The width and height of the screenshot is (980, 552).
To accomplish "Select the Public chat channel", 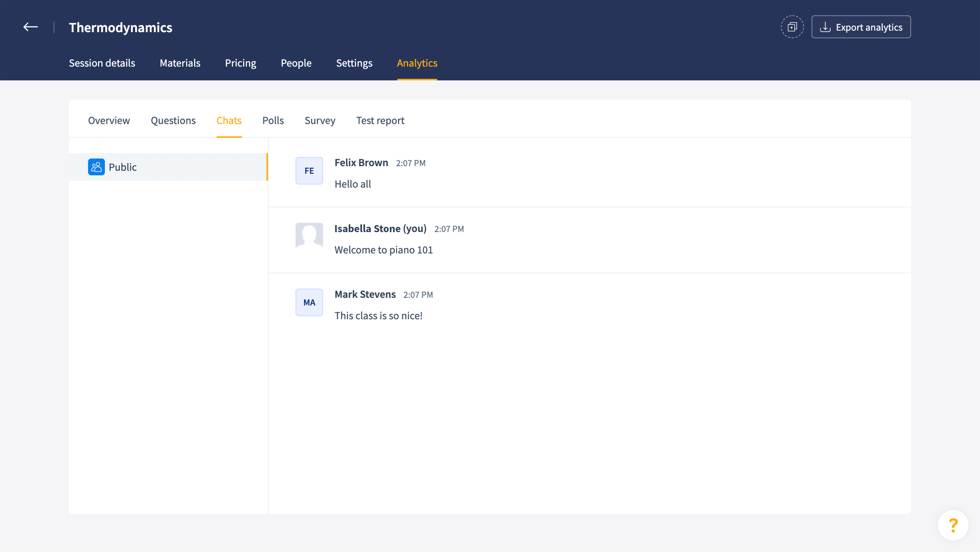I will coord(168,167).
